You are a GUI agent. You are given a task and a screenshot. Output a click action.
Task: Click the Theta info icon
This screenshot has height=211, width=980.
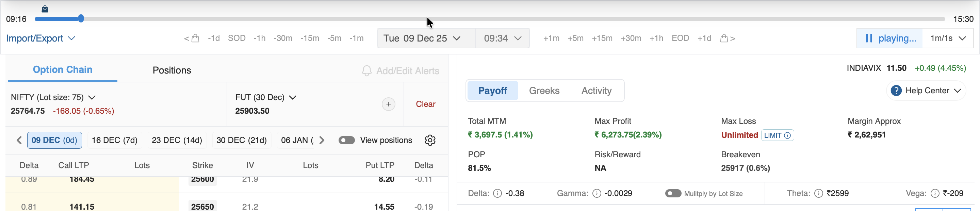point(818,194)
